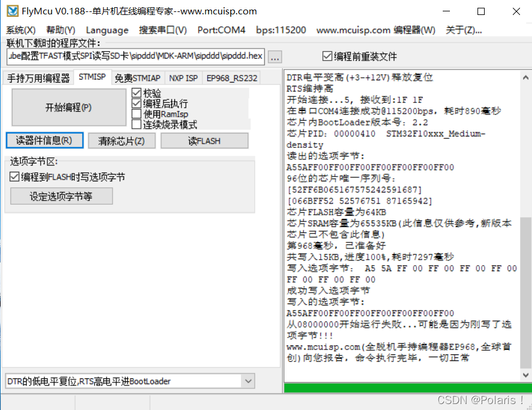Click the 开始编程(P) button

pos(68,107)
